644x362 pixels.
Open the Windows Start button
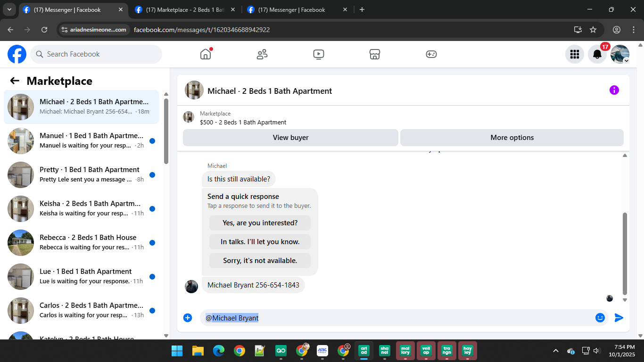177,351
